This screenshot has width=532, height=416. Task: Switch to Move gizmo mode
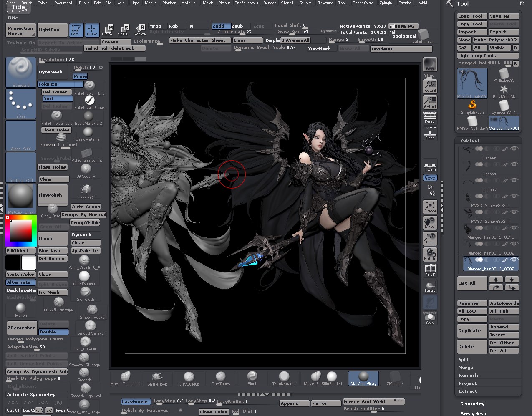tap(107, 30)
